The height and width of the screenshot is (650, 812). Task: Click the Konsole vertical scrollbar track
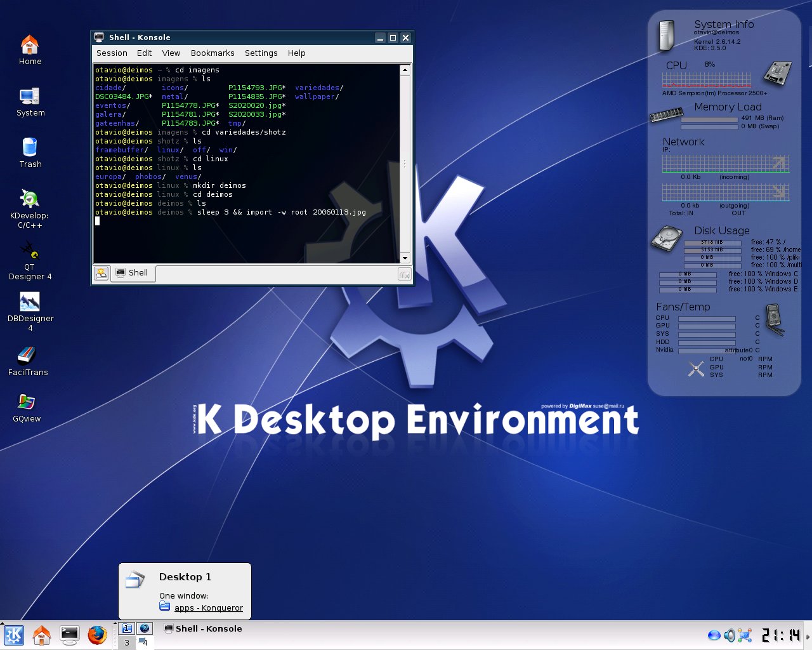[x=405, y=164]
